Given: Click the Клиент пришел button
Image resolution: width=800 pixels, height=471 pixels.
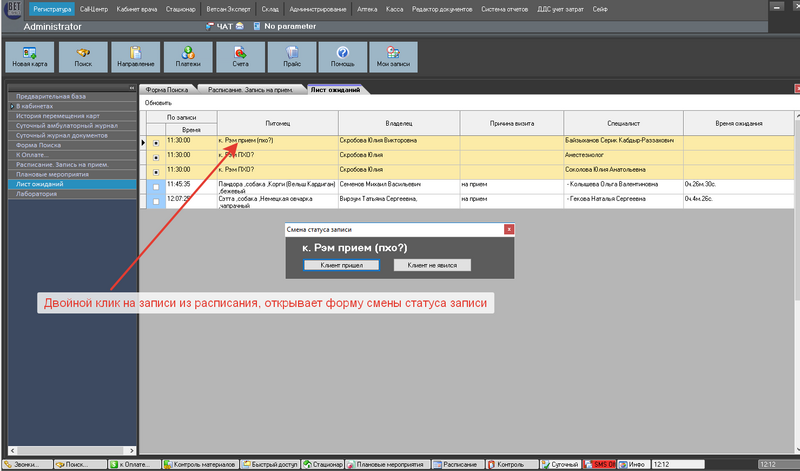Looking at the screenshot, I should coord(340,265).
